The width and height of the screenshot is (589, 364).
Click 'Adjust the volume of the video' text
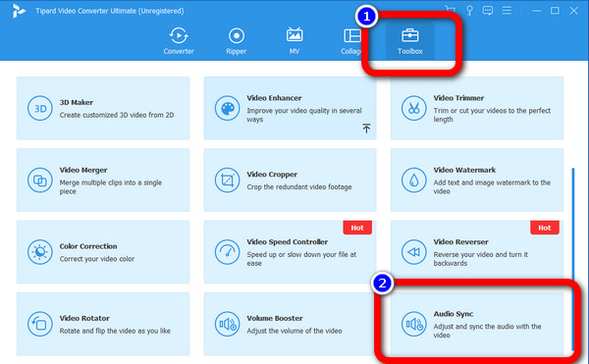[294, 331]
